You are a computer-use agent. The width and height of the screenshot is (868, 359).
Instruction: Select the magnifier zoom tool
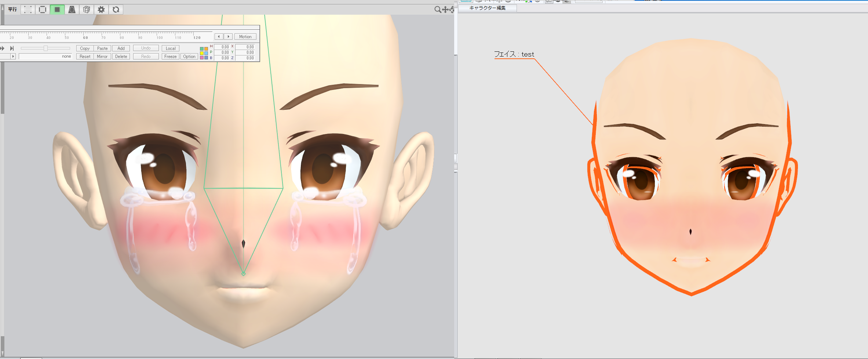click(x=438, y=10)
